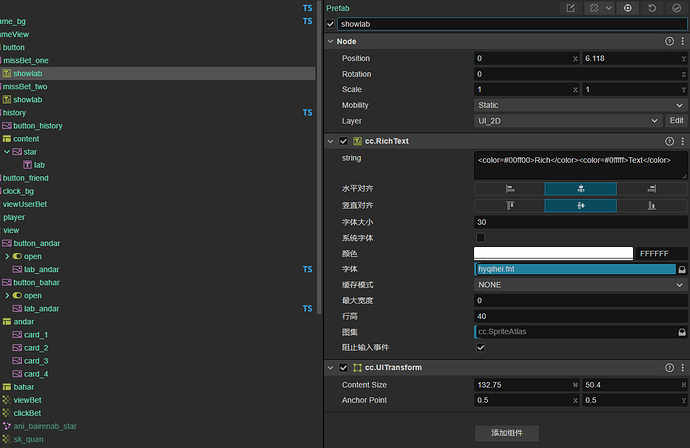Screen dimensions: 690x448
Task: Select the sk_quan node
Action: click(x=28, y=439)
